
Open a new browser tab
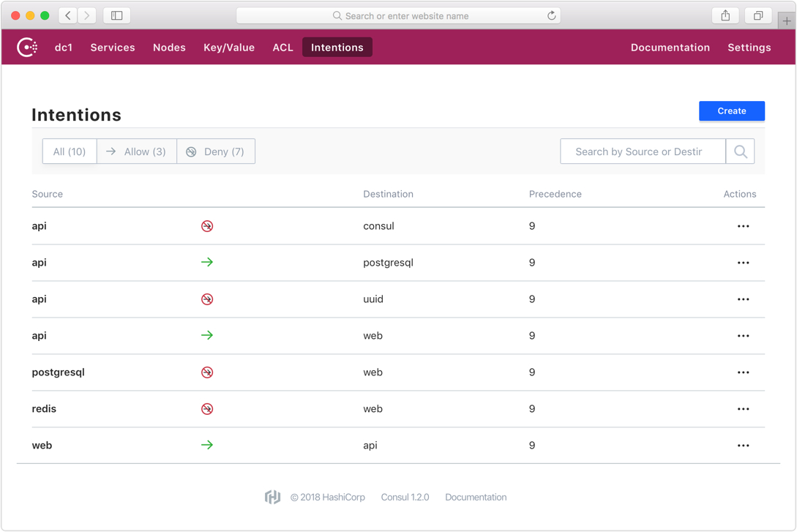786,20
